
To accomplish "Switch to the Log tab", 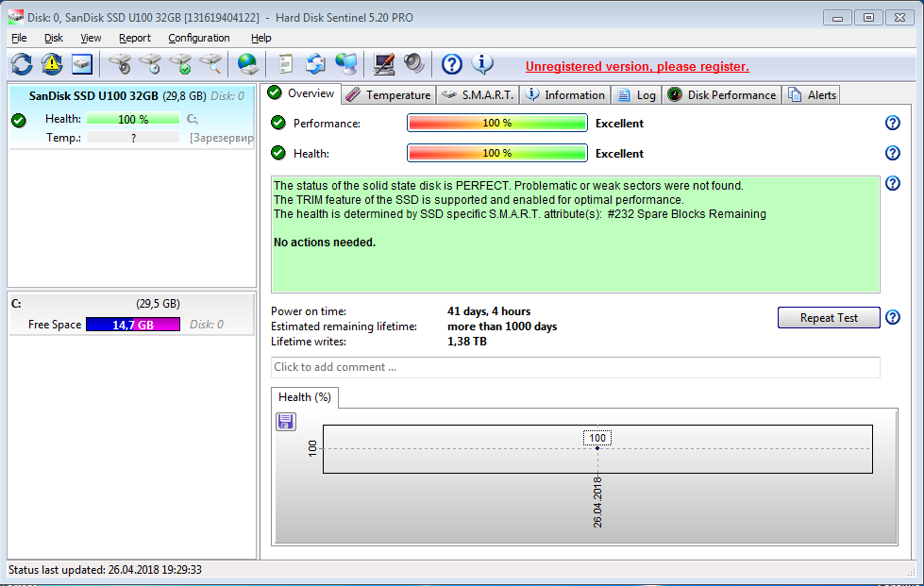I will pos(636,94).
